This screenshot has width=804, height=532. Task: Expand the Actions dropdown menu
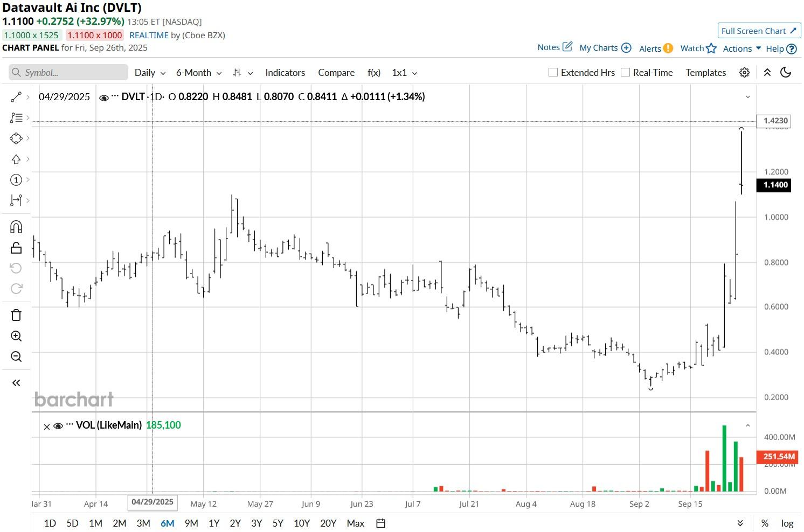pyautogui.click(x=742, y=48)
